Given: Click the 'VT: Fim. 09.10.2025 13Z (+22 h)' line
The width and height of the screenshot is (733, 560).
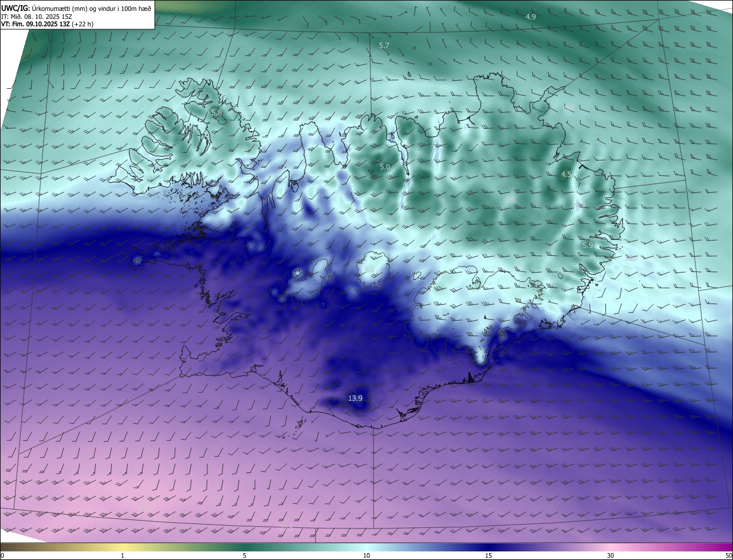Looking at the screenshot, I should 46,24.
